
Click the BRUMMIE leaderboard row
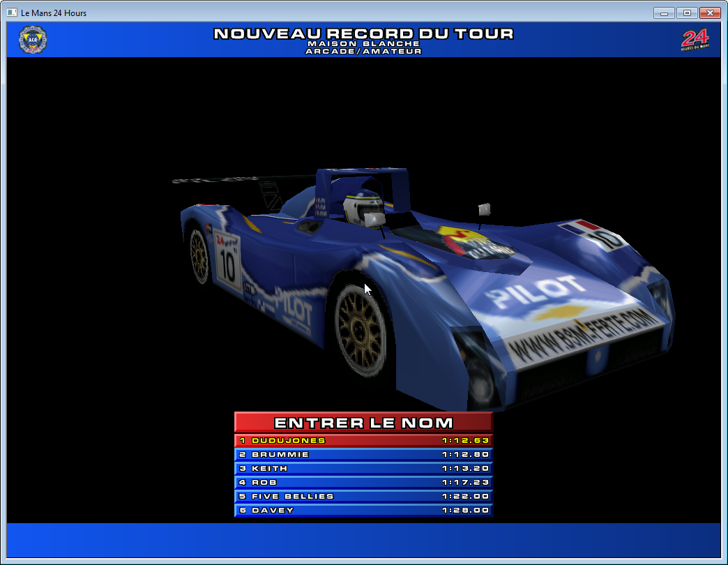(x=363, y=454)
